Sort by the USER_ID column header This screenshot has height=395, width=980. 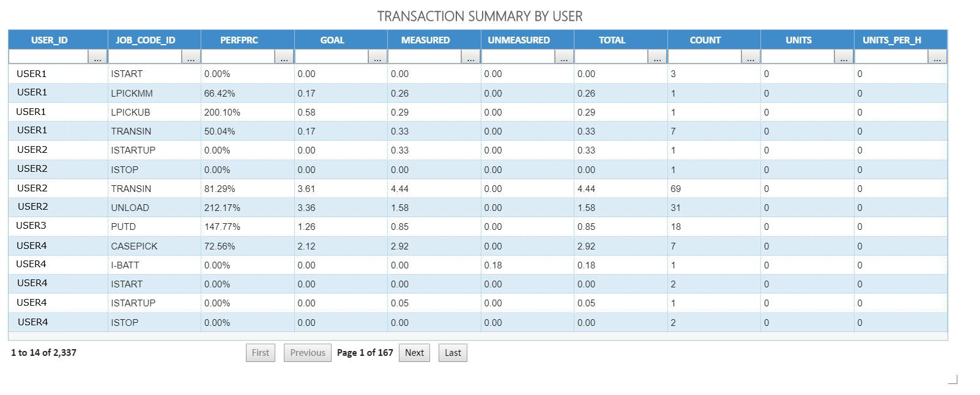click(x=50, y=40)
